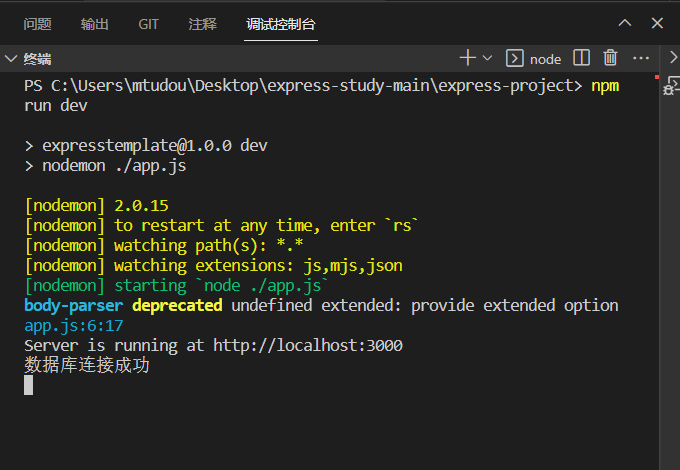The height and width of the screenshot is (470, 680).
Task: Switch to the 输出 tab
Action: [95, 24]
